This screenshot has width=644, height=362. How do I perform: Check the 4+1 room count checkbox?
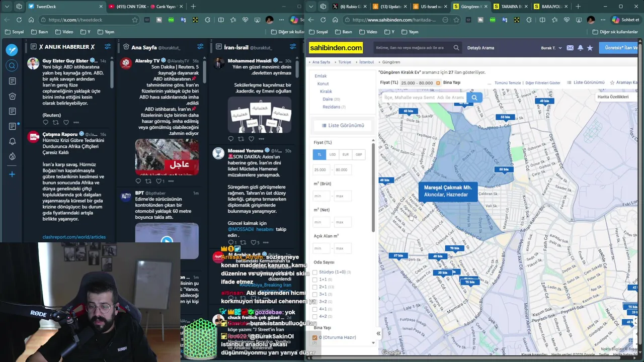(x=315, y=309)
